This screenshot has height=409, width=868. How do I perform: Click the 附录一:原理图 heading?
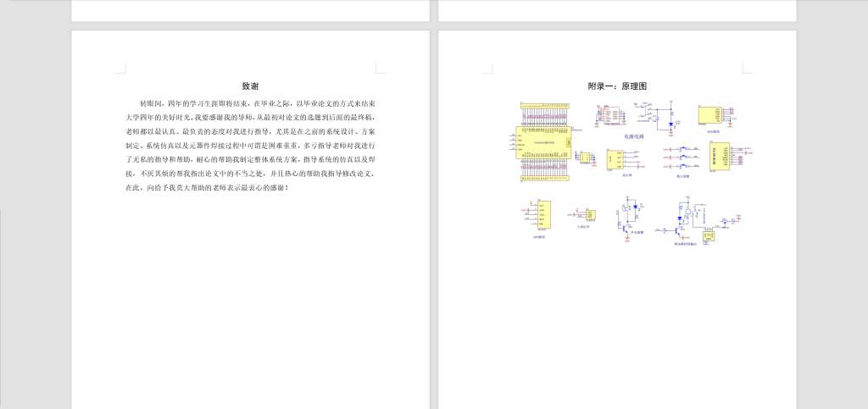(x=618, y=86)
